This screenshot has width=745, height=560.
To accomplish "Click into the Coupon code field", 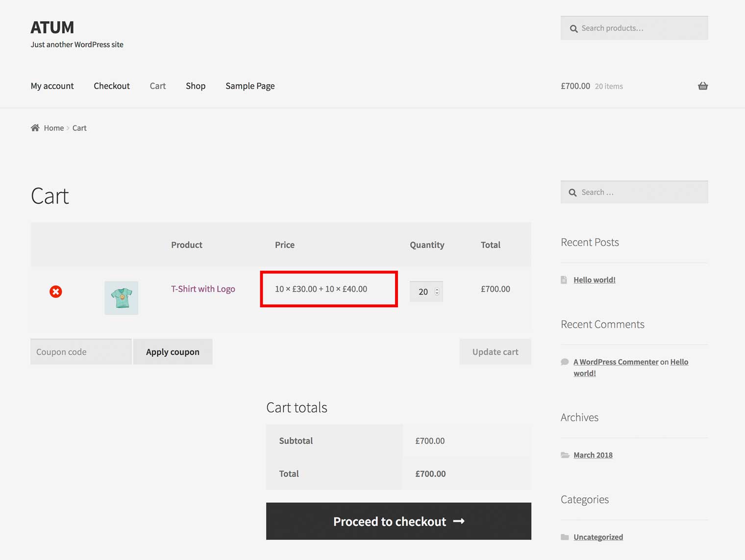I will (81, 352).
